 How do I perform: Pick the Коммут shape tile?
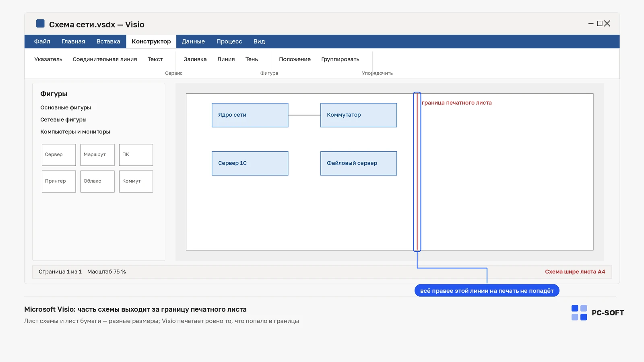136,181
